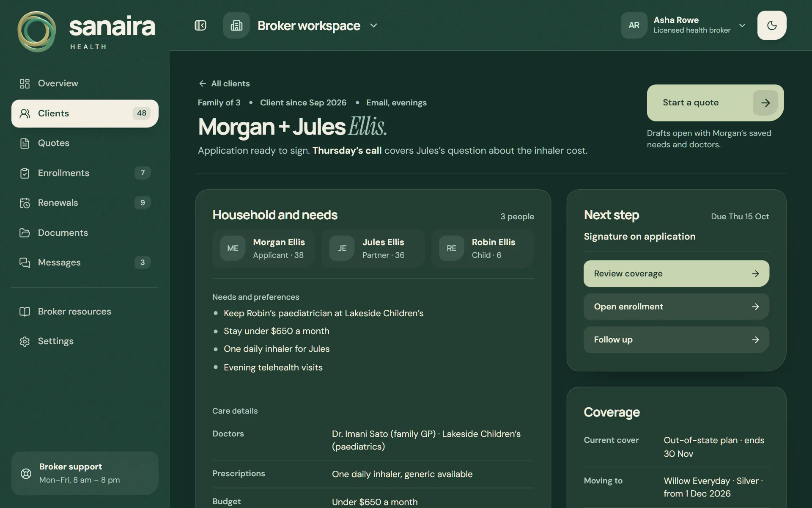Image resolution: width=812 pixels, height=508 pixels.
Task: Click the arrow on Open enrollment
Action: (x=755, y=306)
